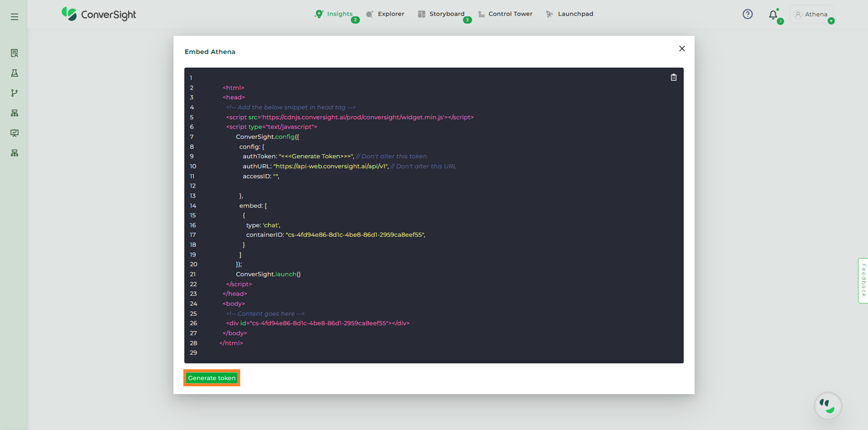Open the floating Athena chat assistant bubble
The height and width of the screenshot is (430, 868).
coord(828,406)
